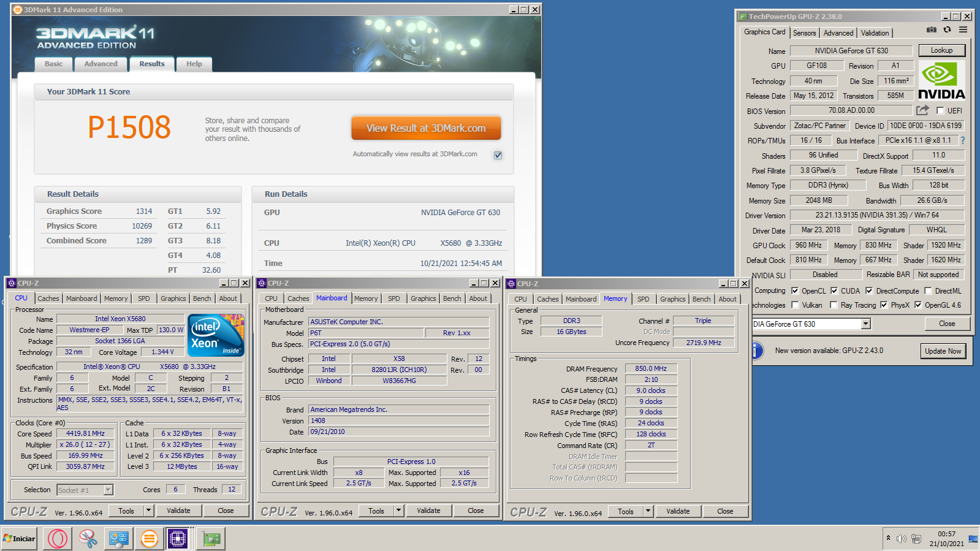Toggle the UEFI checkbox in GPU-Z

[x=940, y=111]
